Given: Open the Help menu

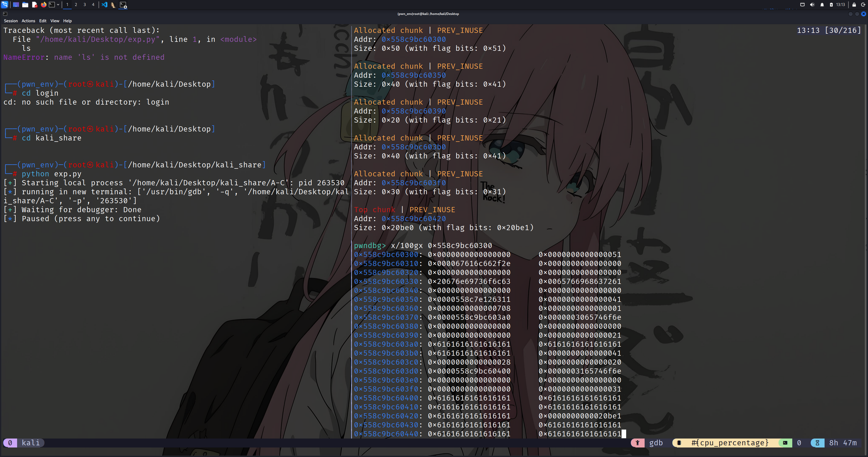Looking at the screenshot, I should (67, 21).
